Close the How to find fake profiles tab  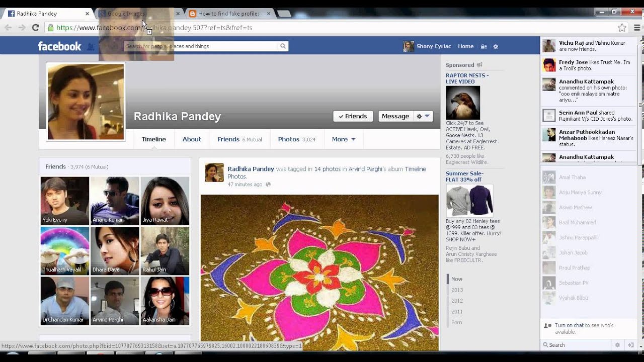268,14
